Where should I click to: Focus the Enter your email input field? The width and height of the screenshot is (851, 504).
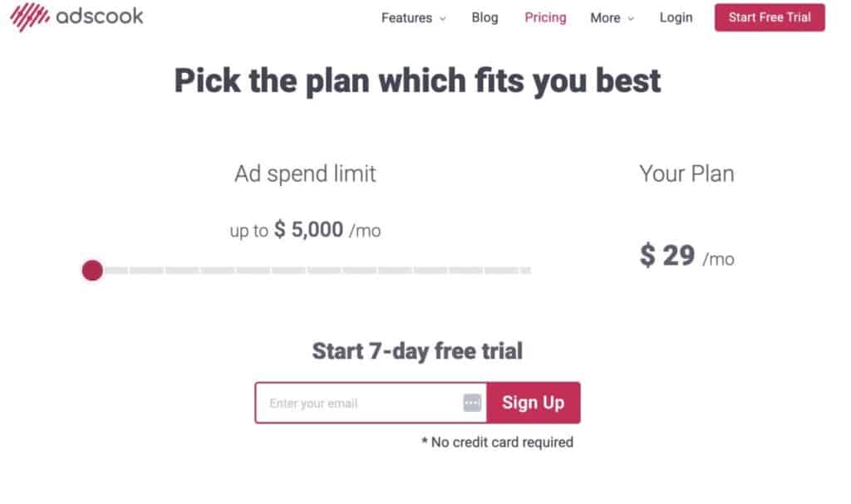click(357, 403)
